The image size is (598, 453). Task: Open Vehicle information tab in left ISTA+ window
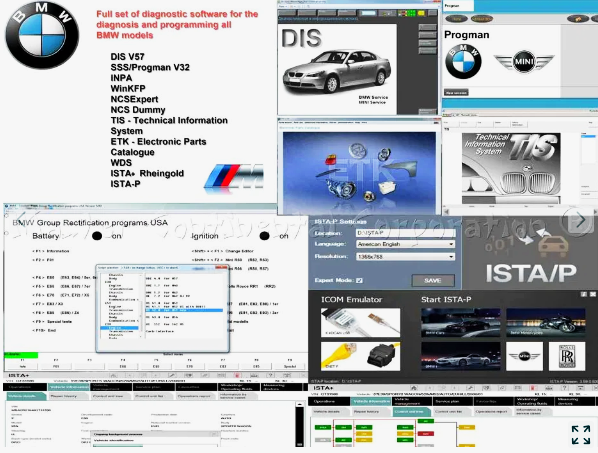(x=69, y=387)
